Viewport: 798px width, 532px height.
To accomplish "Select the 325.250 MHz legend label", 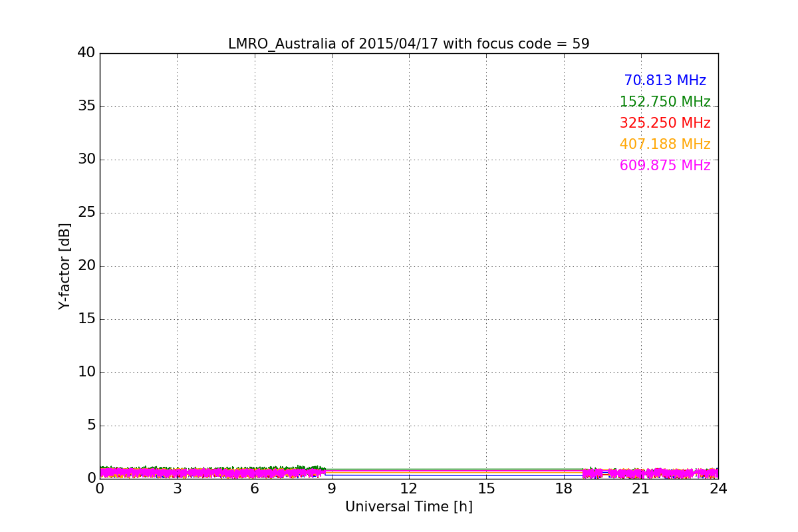I will (665, 123).
